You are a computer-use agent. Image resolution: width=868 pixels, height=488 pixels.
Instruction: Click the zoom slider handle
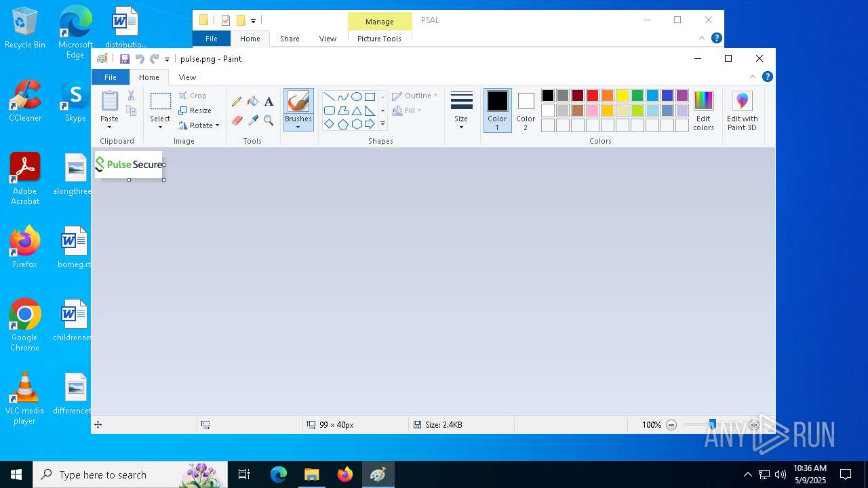tap(712, 425)
